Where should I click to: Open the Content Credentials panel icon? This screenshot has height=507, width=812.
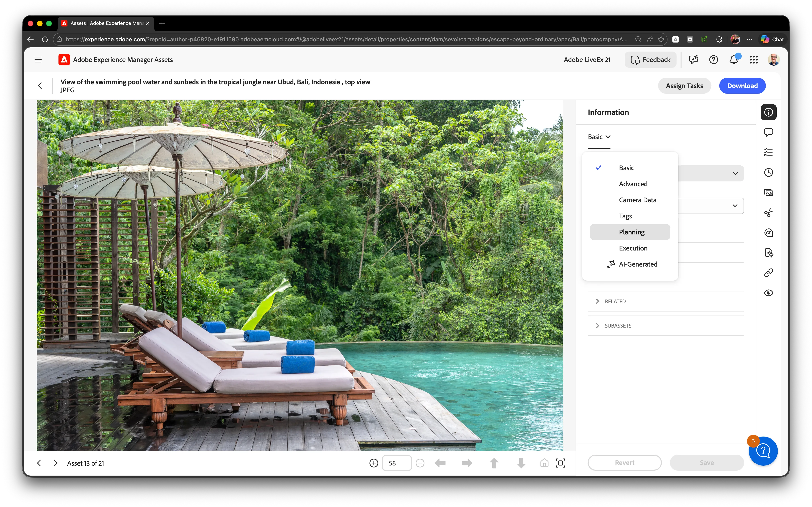pyautogui.click(x=768, y=233)
